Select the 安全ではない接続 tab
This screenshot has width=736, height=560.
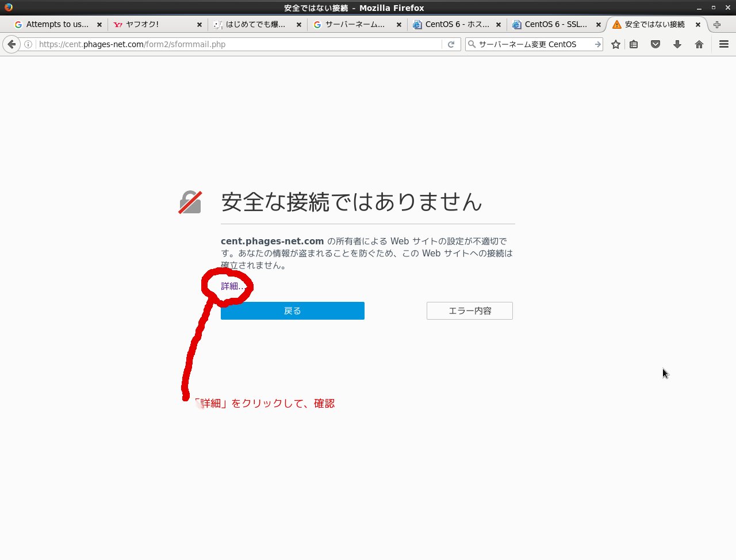point(655,25)
